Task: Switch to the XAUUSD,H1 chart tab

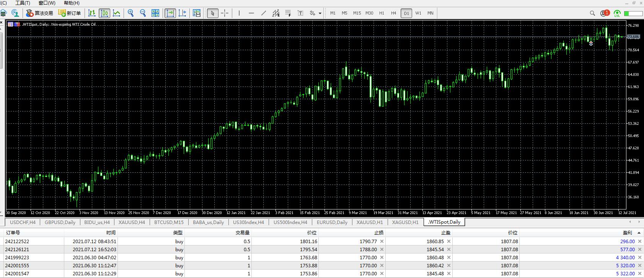Action: [x=369, y=222]
